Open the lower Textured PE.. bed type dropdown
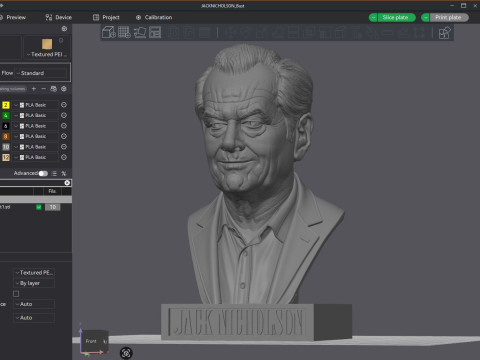Viewport: 480px width, 360px height. pos(34,272)
